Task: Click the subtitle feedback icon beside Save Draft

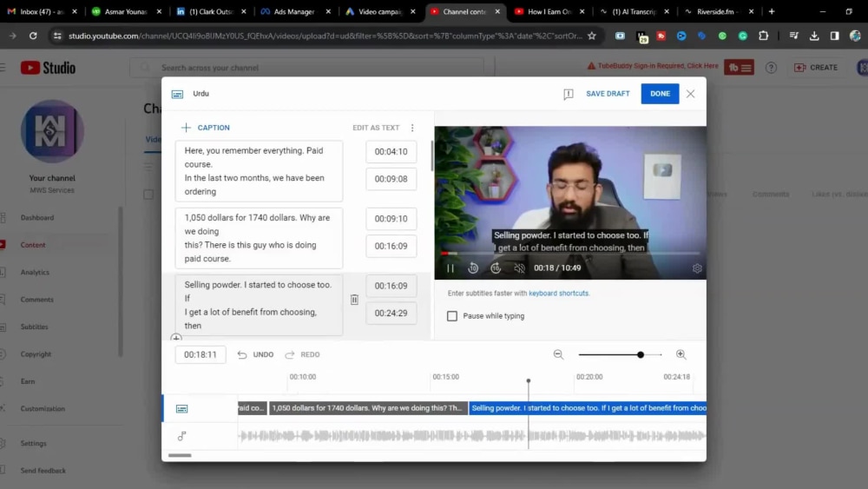Action: tap(568, 94)
